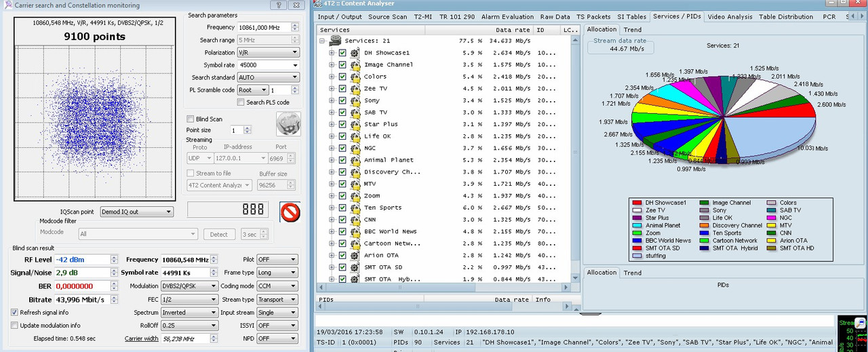
Task: Click the MTV service icon
Action: [355, 184]
